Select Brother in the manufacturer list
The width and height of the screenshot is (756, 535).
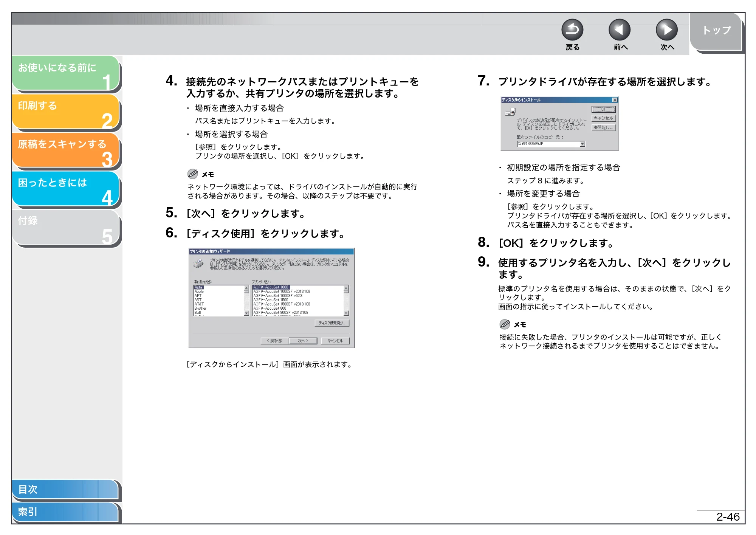coord(200,309)
